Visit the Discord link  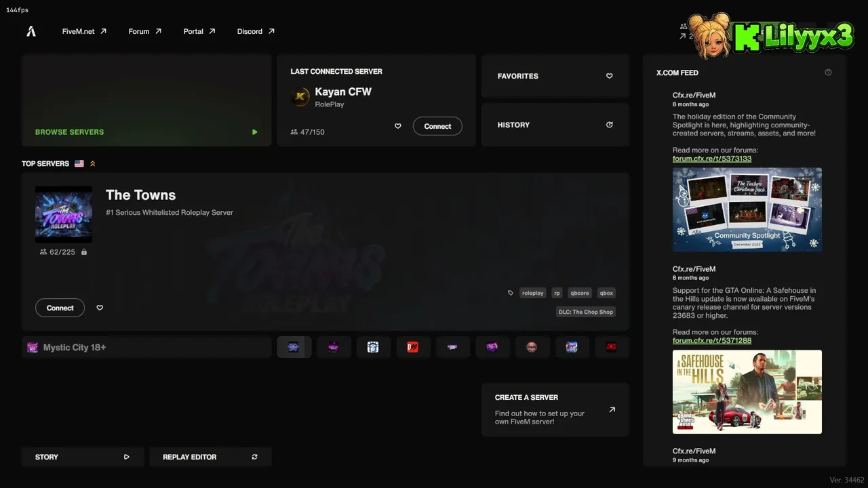coord(256,31)
